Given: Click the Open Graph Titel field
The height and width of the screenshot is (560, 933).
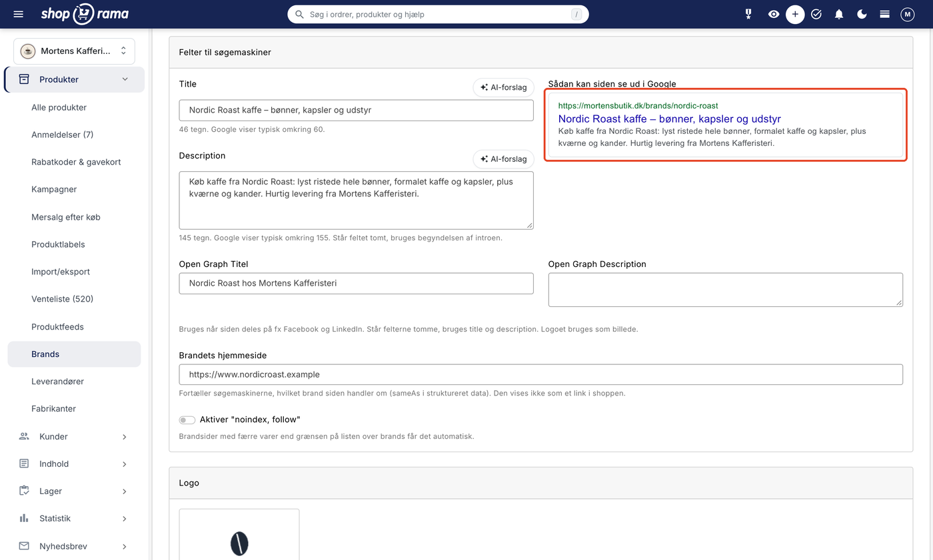Looking at the screenshot, I should [356, 283].
